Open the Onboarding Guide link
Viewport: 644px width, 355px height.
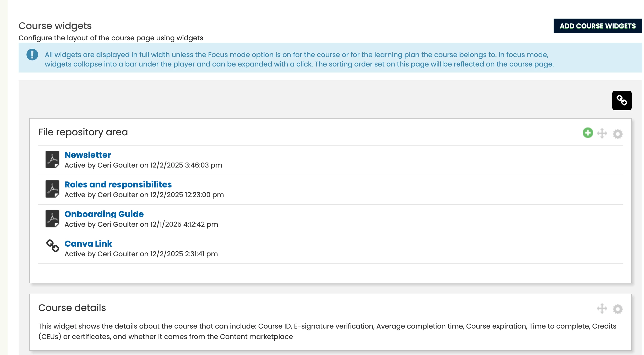click(104, 214)
